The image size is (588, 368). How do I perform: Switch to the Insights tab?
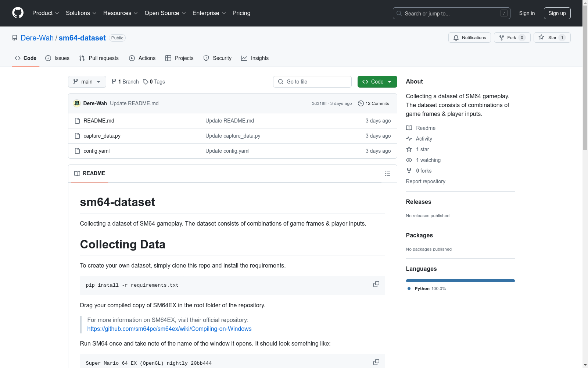(x=255, y=58)
